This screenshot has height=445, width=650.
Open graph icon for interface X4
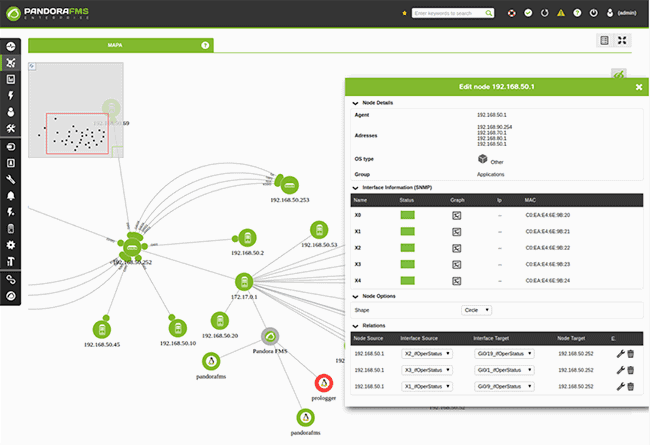click(456, 281)
